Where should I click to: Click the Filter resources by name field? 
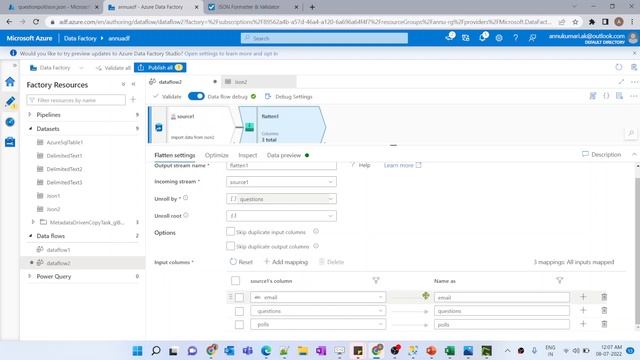(76, 100)
